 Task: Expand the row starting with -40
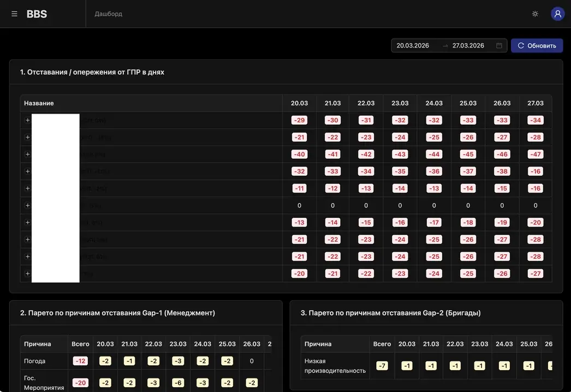27,154
